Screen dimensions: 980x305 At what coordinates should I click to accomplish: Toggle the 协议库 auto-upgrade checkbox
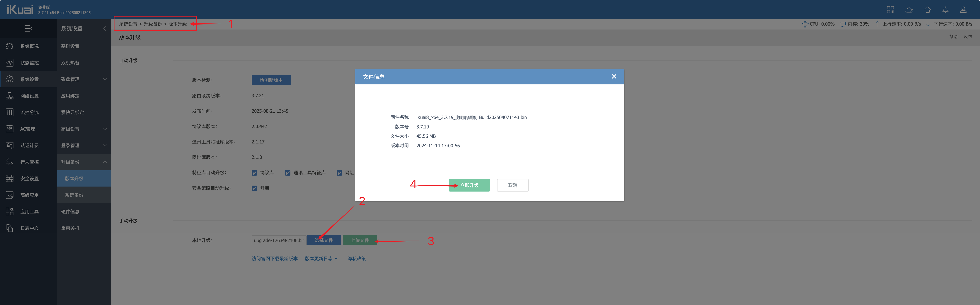point(254,173)
